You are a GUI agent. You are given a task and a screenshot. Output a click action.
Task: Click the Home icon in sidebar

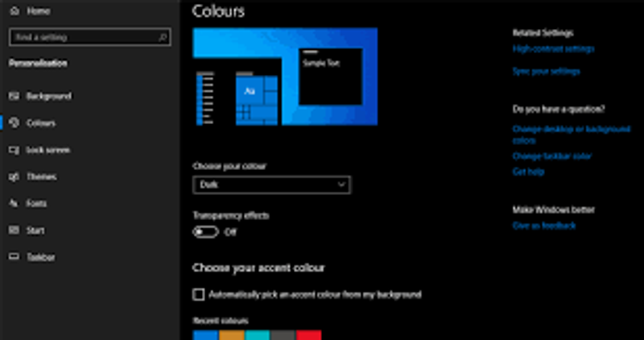tap(14, 11)
